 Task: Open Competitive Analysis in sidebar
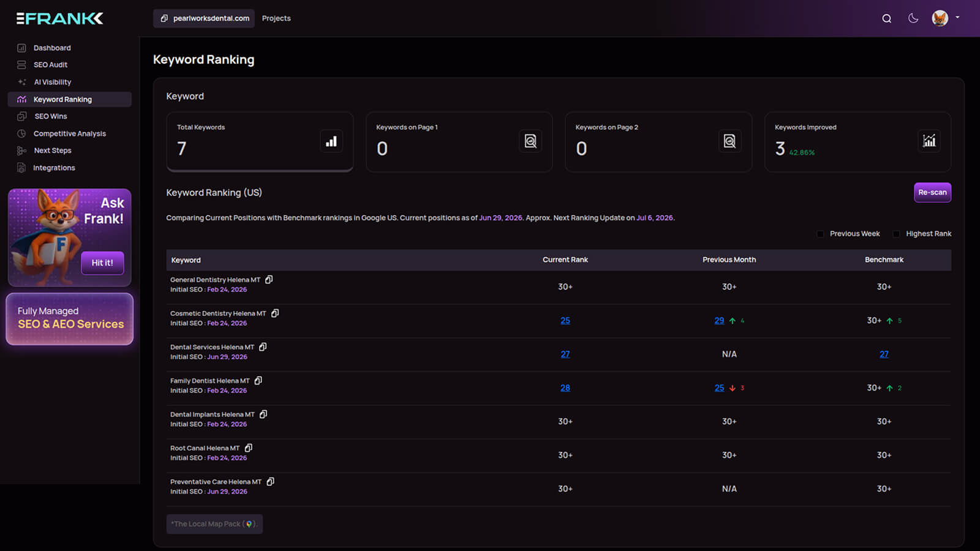[69, 133]
